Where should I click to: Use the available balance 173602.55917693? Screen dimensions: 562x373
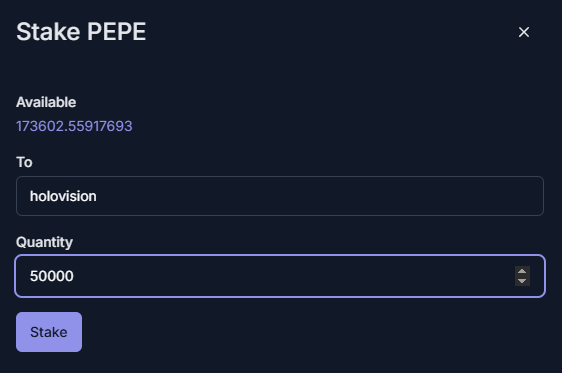click(74, 126)
